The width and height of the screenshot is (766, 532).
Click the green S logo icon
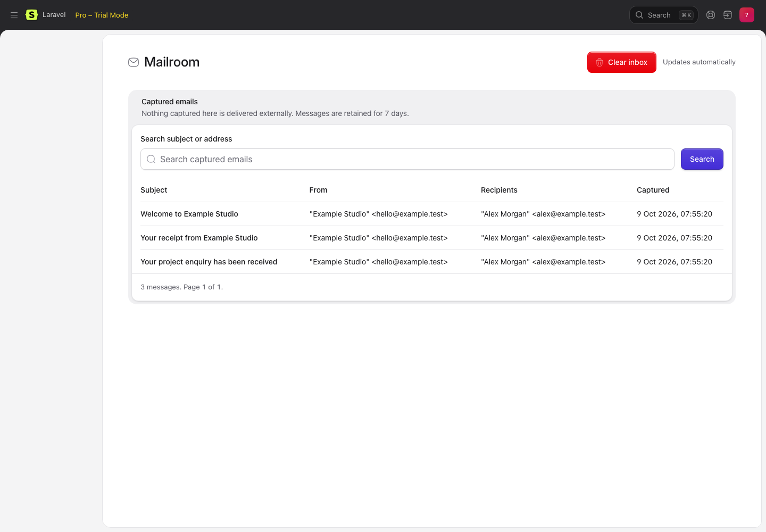pos(32,15)
